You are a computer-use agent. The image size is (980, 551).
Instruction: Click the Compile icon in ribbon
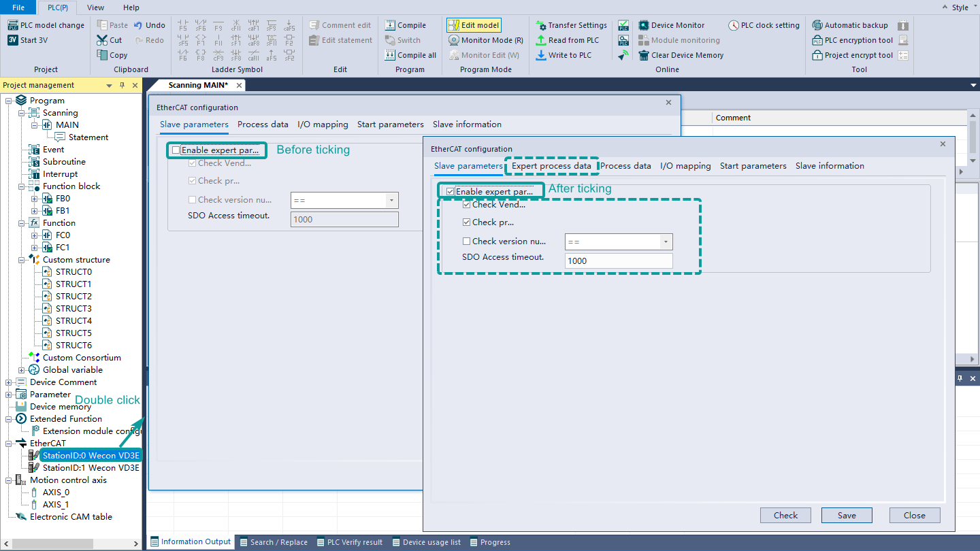click(390, 25)
